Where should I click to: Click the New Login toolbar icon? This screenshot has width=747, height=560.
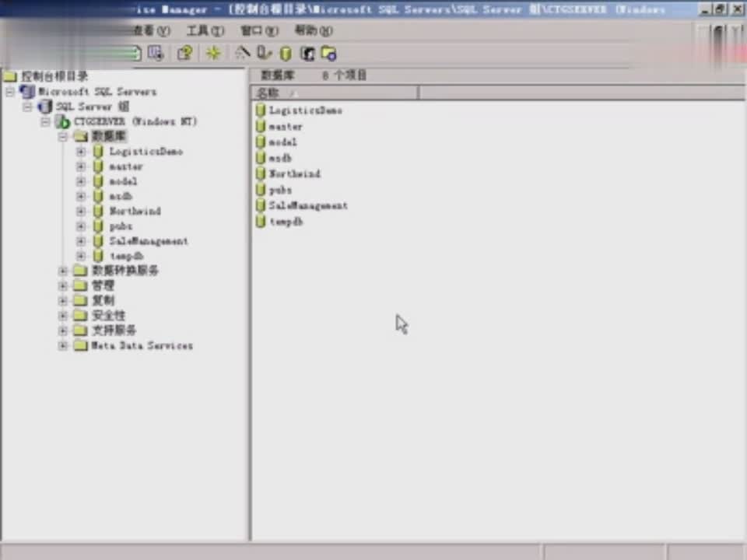(x=307, y=54)
